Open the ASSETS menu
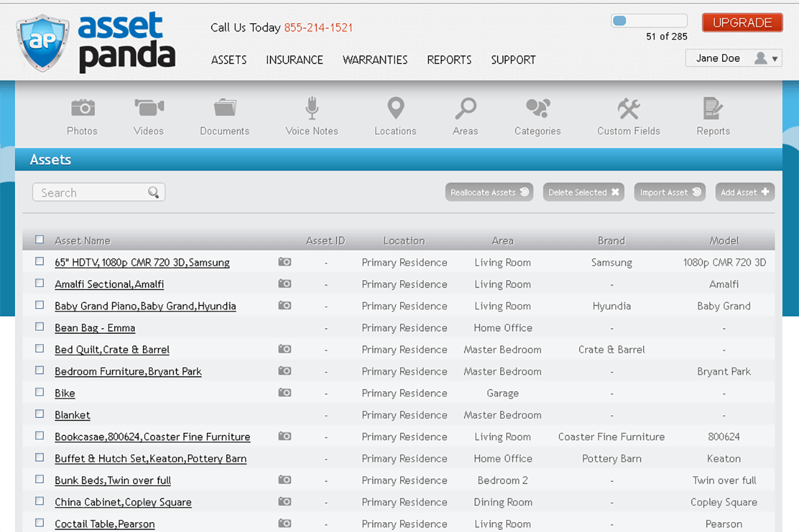This screenshot has width=799, height=532. pyautogui.click(x=229, y=60)
